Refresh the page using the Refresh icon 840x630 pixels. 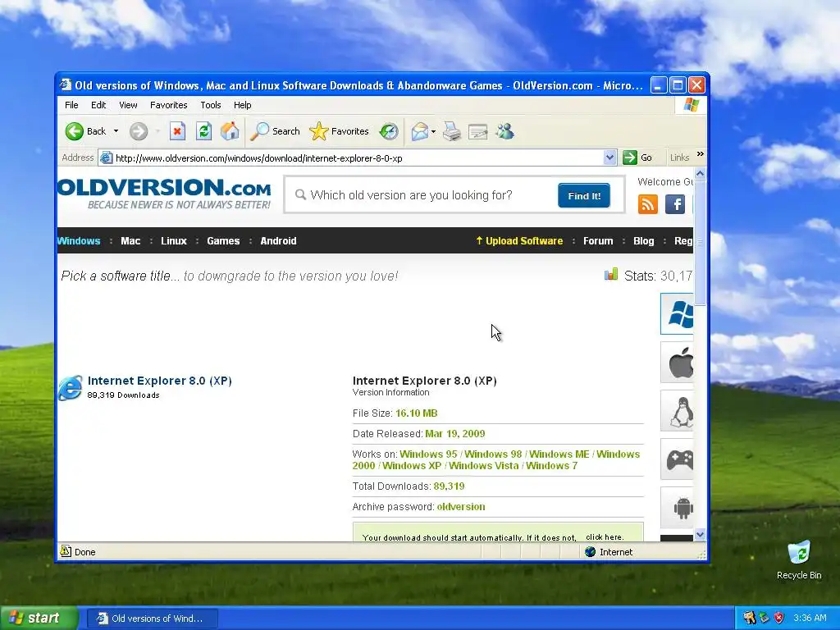tap(203, 131)
